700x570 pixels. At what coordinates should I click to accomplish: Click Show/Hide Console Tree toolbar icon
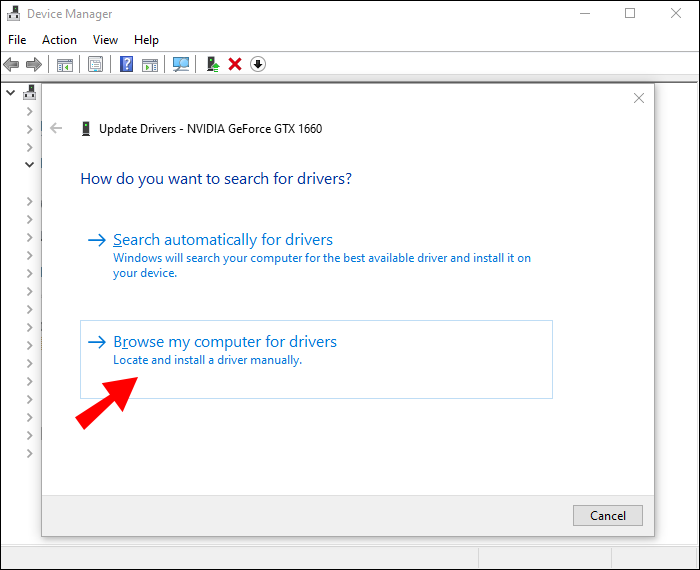click(65, 65)
